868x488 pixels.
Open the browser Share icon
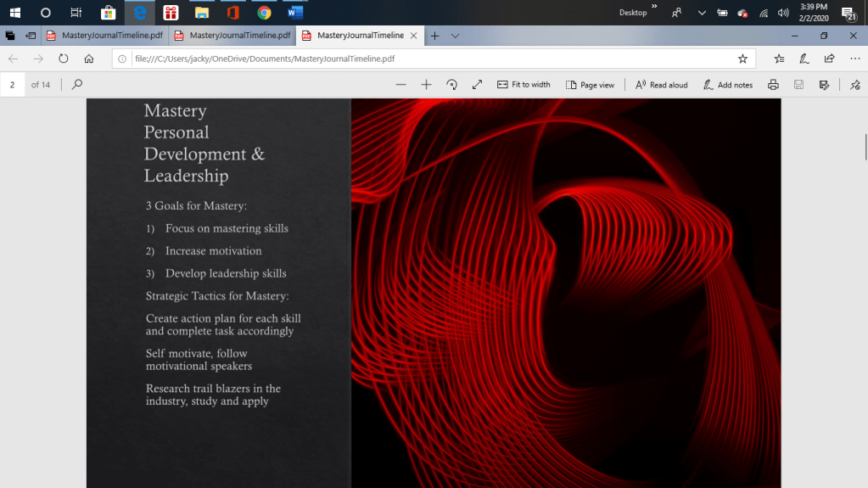coord(829,59)
